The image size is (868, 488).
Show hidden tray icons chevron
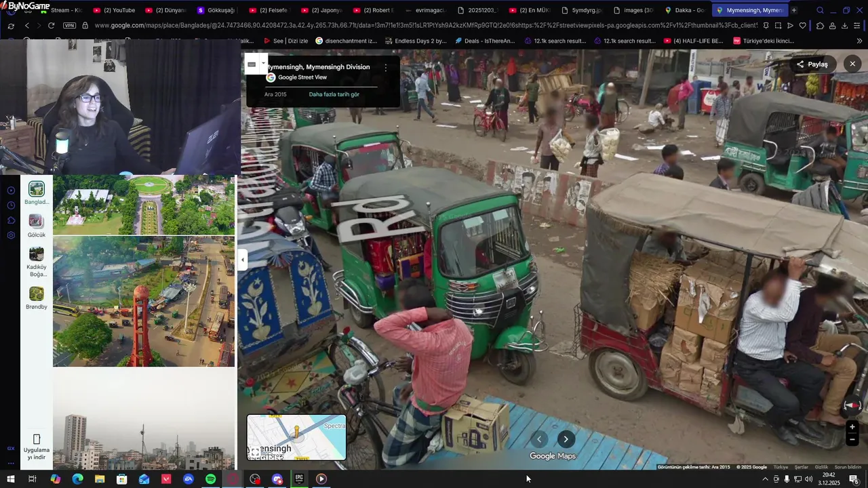click(766, 479)
